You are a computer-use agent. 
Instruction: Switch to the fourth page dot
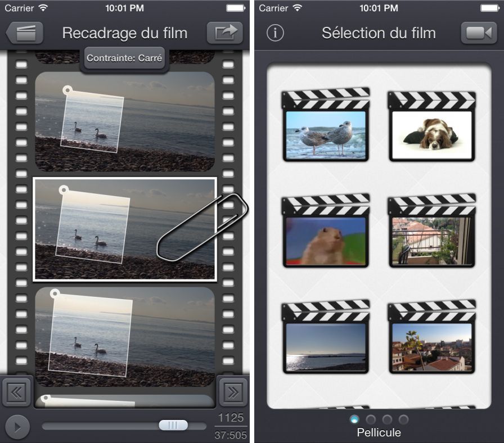[403, 419]
